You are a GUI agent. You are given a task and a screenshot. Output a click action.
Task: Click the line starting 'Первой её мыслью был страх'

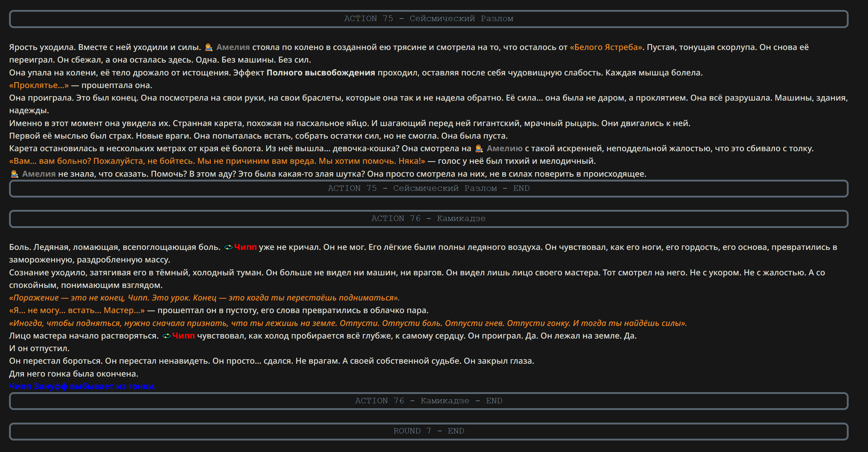point(258,136)
